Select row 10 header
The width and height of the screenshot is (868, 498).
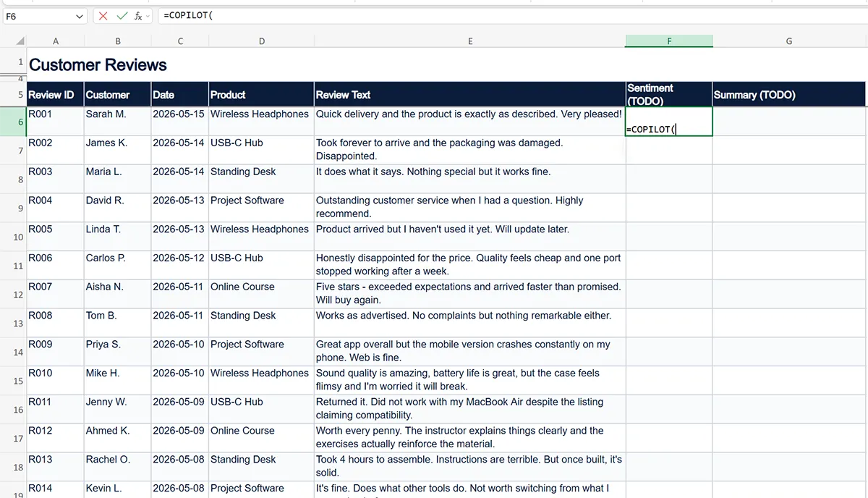click(x=14, y=237)
